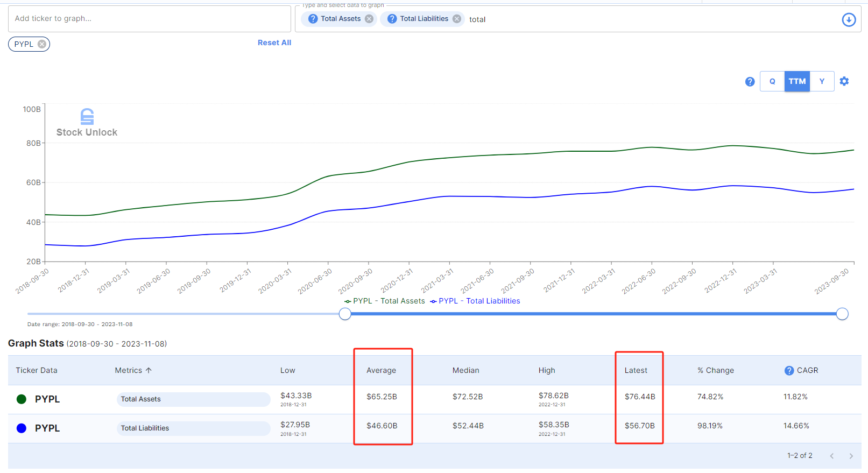Image resolution: width=868 pixels, height=473 pixels.
Task: Select the Total Liabilities row metric pill
Action: (193, 428)
